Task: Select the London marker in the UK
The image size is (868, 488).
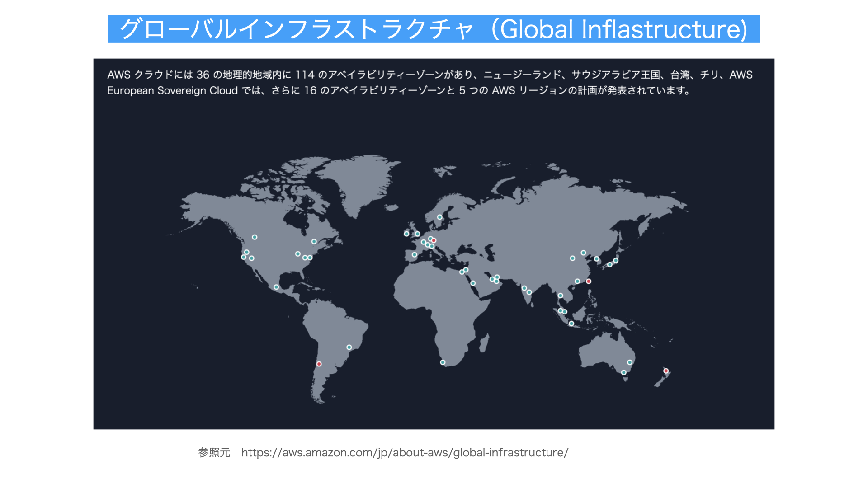Action: point(418,234)
